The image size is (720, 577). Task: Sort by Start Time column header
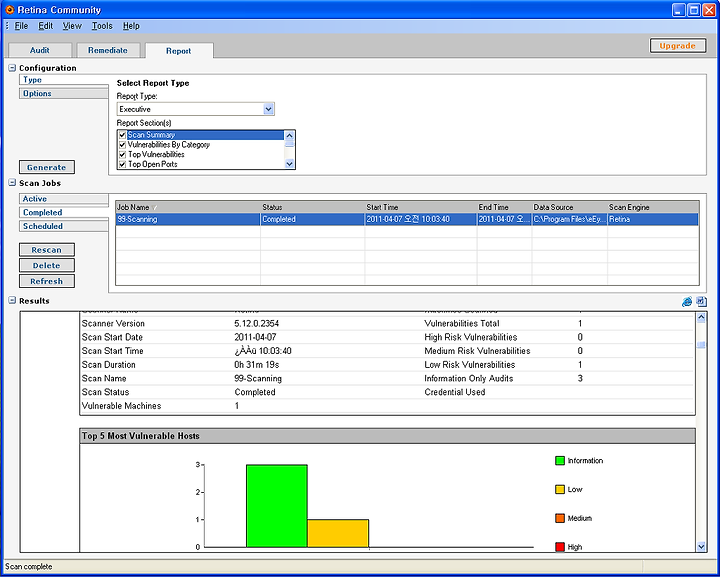click(x=421, y=207)
